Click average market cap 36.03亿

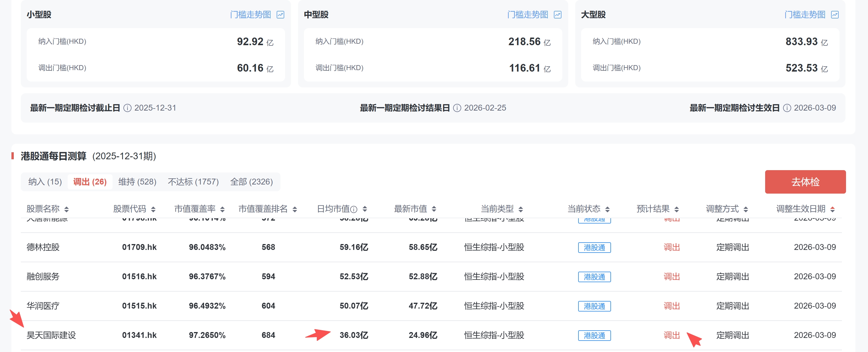pos(354,336)
